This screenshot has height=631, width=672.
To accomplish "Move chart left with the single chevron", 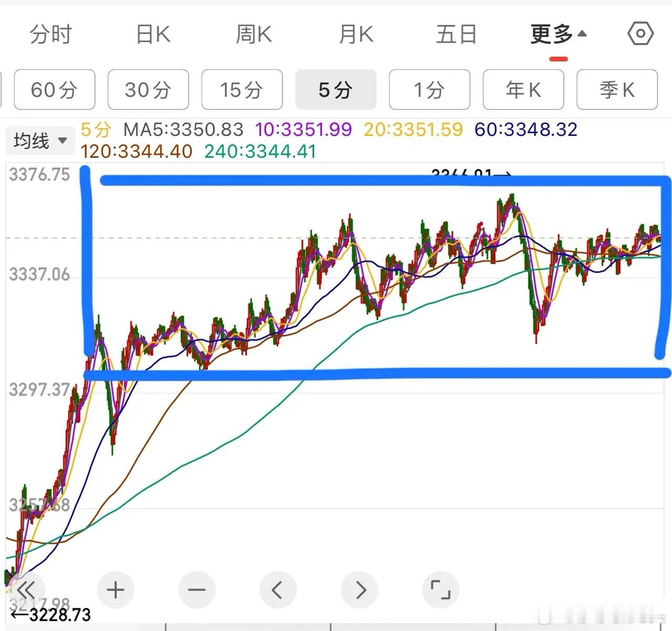I will [x=278, y=590].
